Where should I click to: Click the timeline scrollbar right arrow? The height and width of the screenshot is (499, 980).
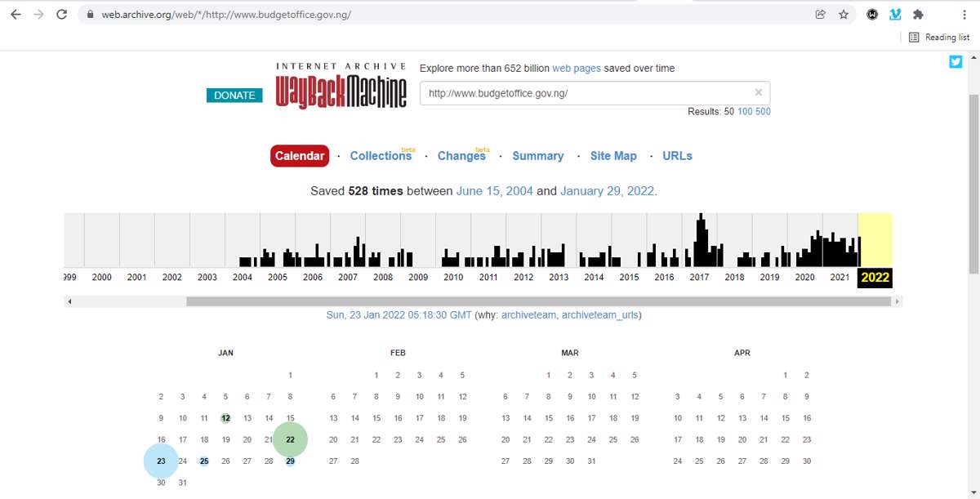tap(898, 301)
